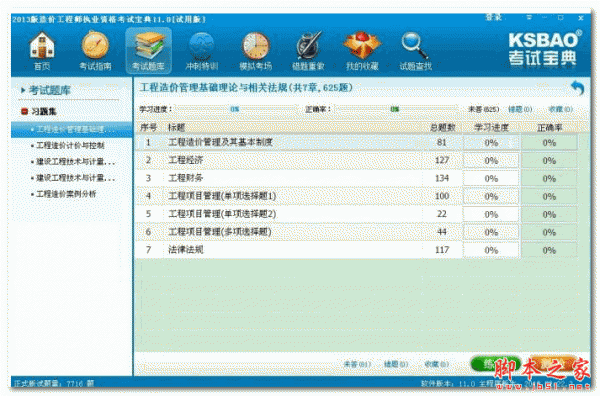Select the 考试题库 books icon
The image size is (600, 396).
click(148, 50)
